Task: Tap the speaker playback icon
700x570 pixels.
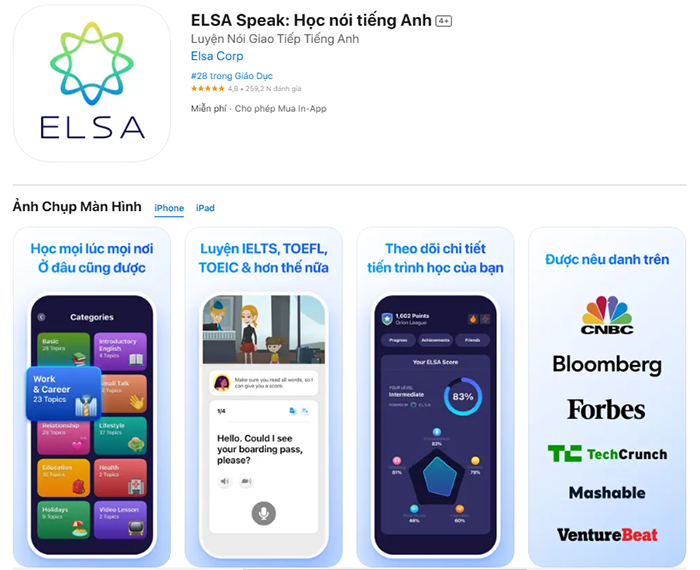Action: pyautogui.click(x=225, y=481)
